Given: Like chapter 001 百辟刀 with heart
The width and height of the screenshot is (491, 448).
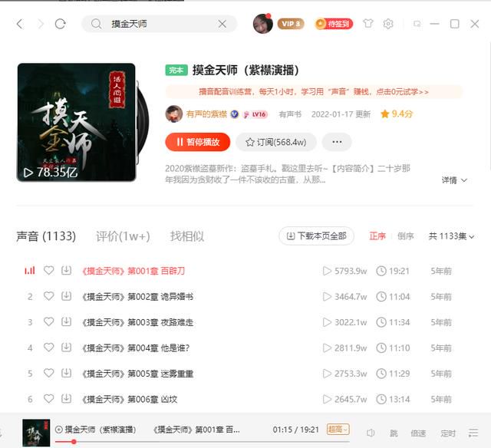Looking at the screenshot, I should click(48, 270).
